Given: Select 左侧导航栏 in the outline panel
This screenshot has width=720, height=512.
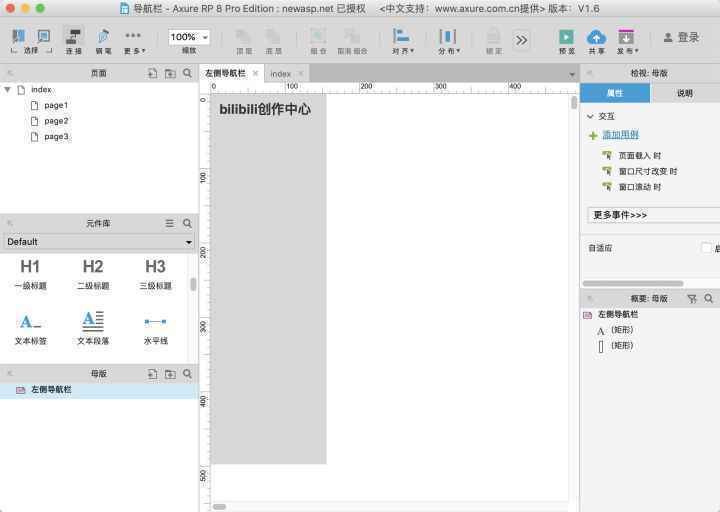Looking at the screenshot, I should (617, 315).
